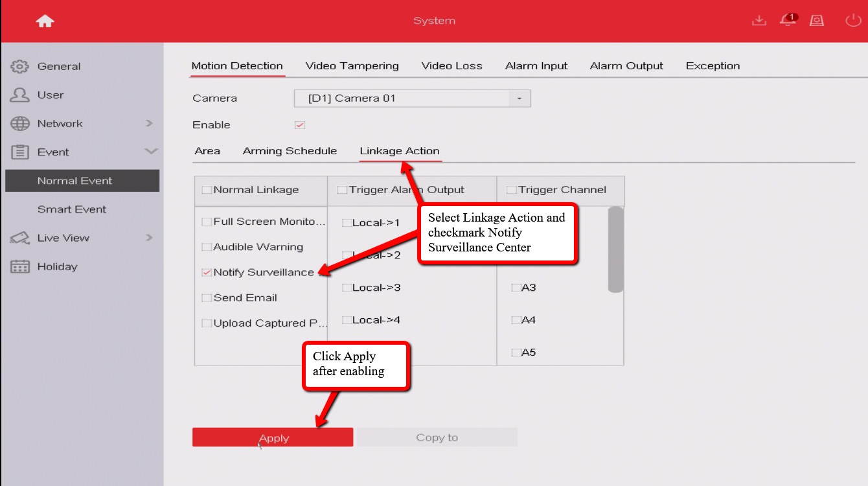
Task: Open the alarm bell notification icon
Action: 788,21
